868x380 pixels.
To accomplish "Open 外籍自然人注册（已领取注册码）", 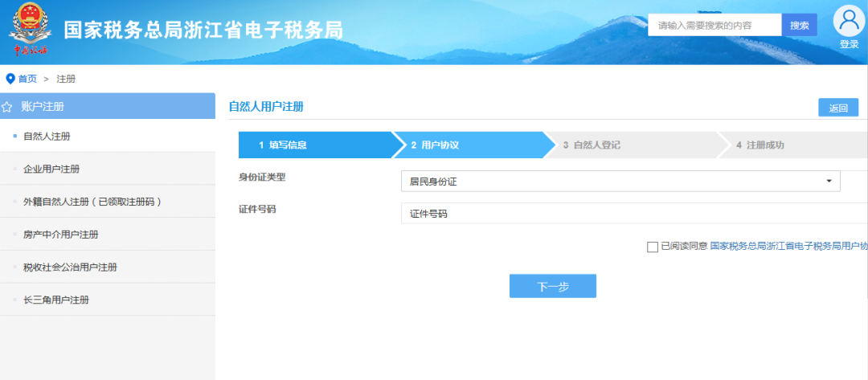I will (x=108, y=202).
